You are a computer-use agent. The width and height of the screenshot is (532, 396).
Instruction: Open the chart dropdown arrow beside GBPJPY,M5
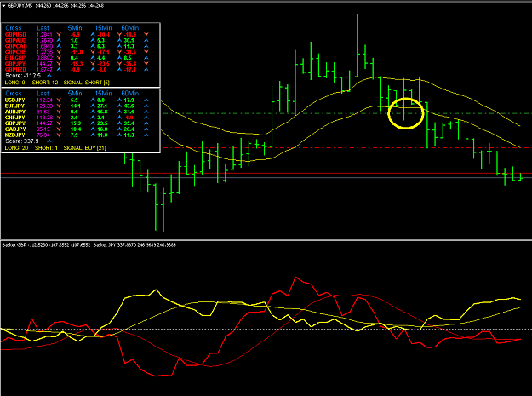(3, 6)
